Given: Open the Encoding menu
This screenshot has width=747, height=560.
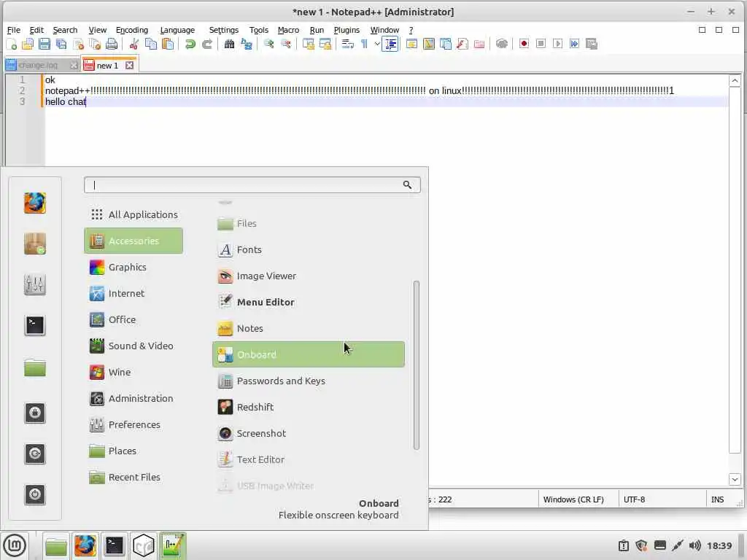Looking at the screenshot, I should point(132,30).
